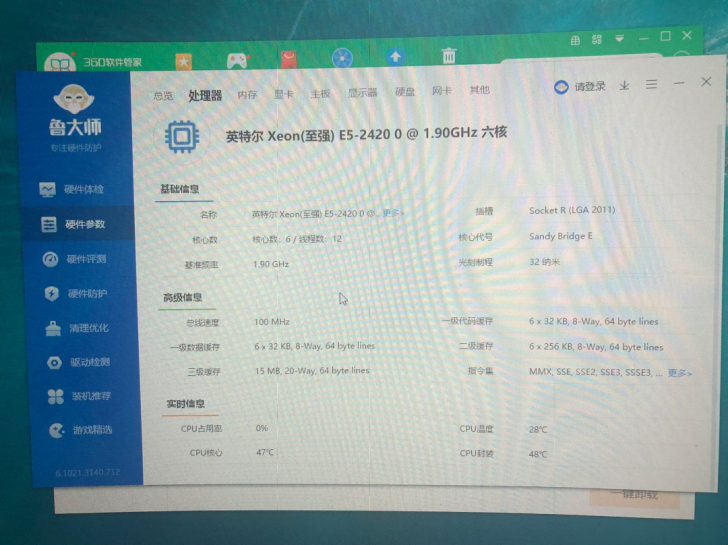Open 驱动检测 driver detection
This screenshot has height=545, width=728.
(x=78, y=362)
